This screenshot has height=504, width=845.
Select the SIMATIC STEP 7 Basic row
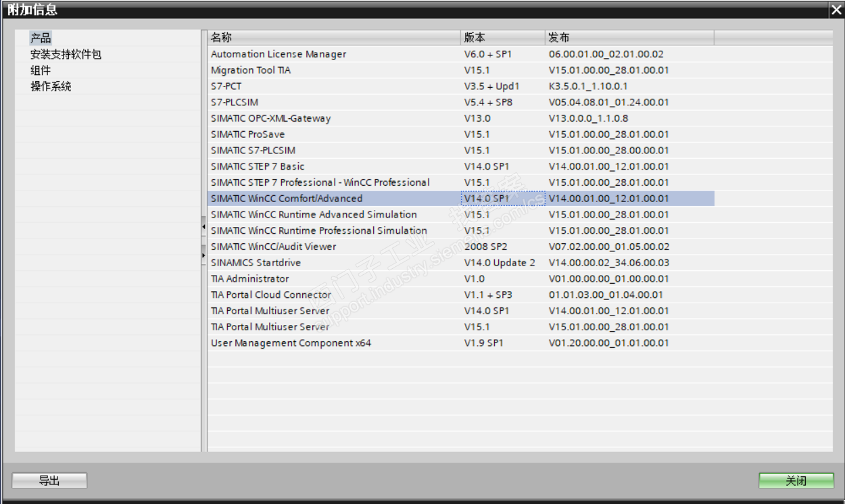coord(461,166)
